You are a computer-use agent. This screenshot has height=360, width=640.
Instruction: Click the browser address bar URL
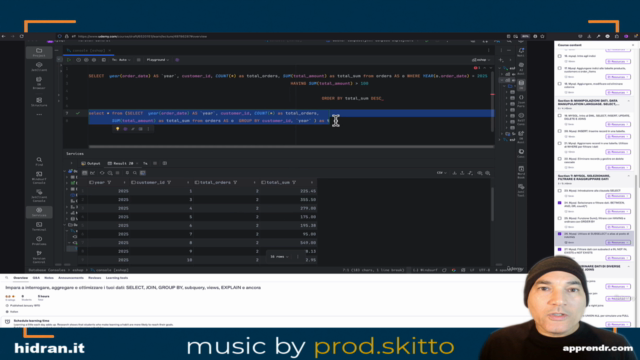click(x=142, y=36)
